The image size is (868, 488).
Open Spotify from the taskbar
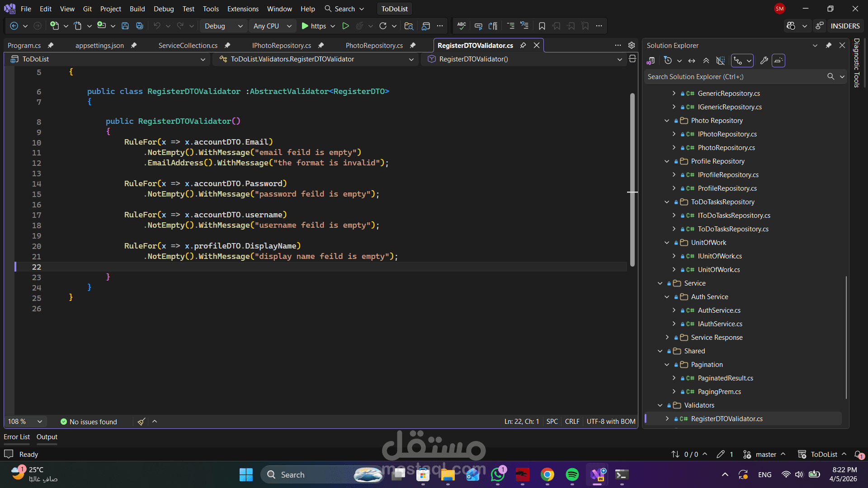click(x=572, y=474)
